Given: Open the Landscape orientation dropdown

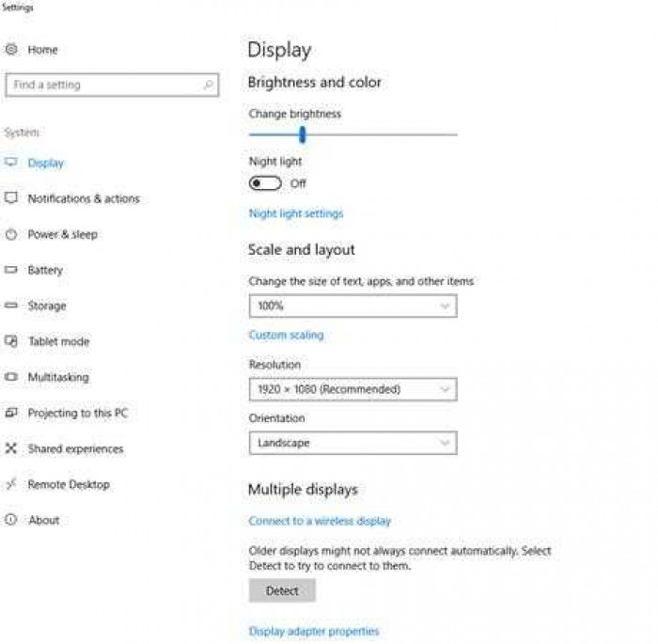Looking at the screenshot, I should click(x=352, y=443).
